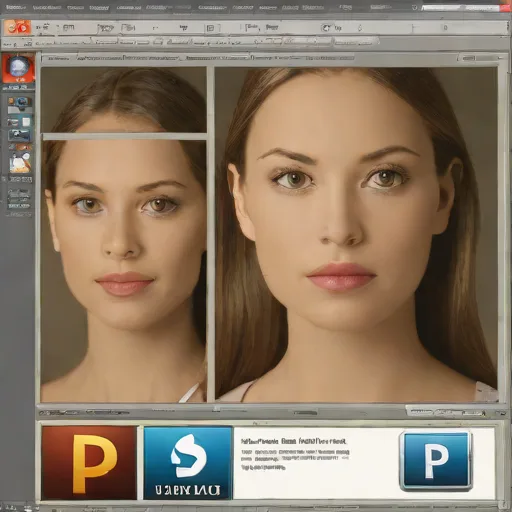Select the blue camera thumbnail in the sidebar
Image resolution: width=512 pixels, height=512 pixels.
click(x=20, y=105)
